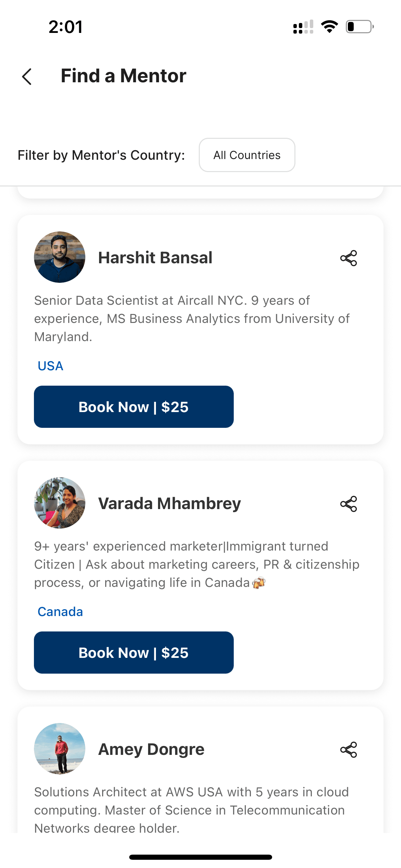Tap the USA country tag
401x868 pixels.
[50, 366]
